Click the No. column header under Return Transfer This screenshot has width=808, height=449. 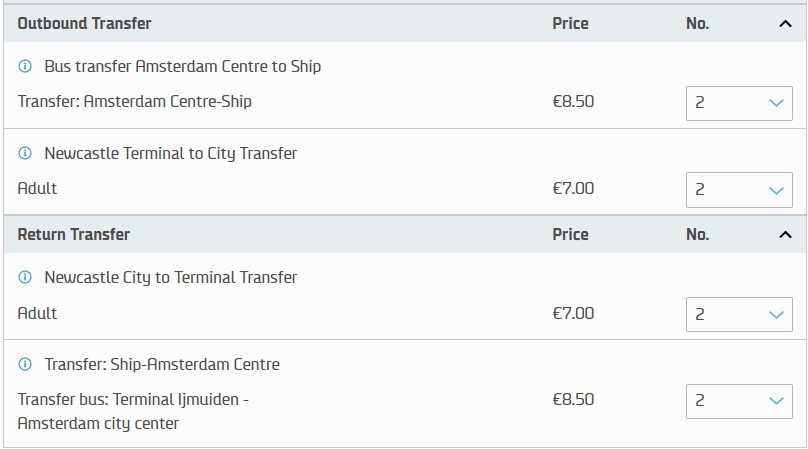(697, 235)
